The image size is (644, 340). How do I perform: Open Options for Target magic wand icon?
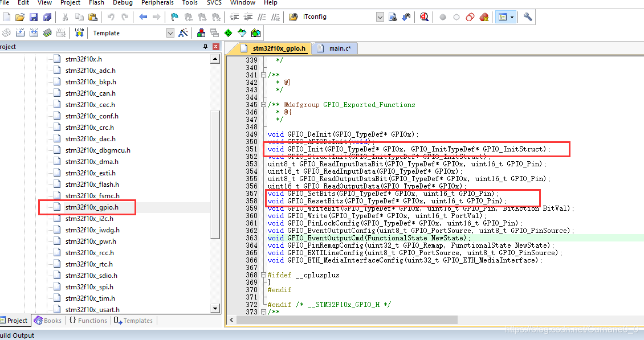point(183,33)
